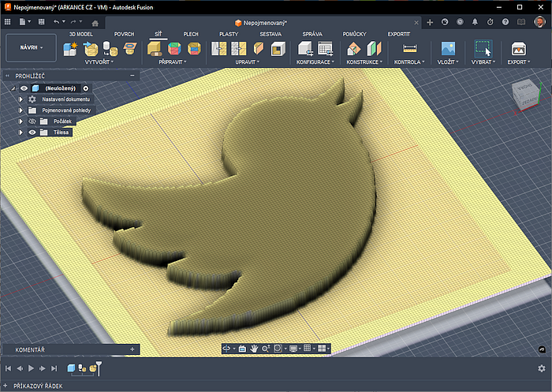The width and height of the screenshot is (552, 392).
Task: Expand the Nastavení dokumentu tree node
Action: [x=21, y=99]
